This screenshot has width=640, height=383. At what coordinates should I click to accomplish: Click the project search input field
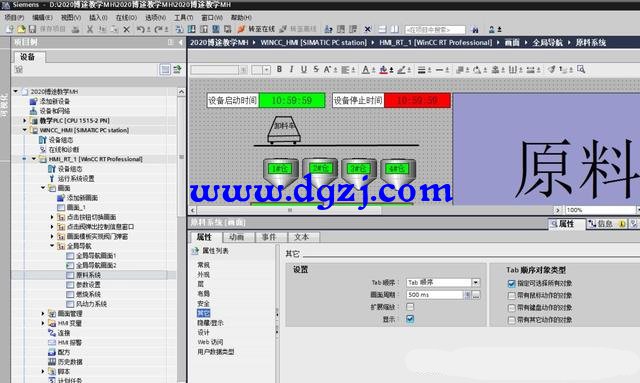point(435,30)
